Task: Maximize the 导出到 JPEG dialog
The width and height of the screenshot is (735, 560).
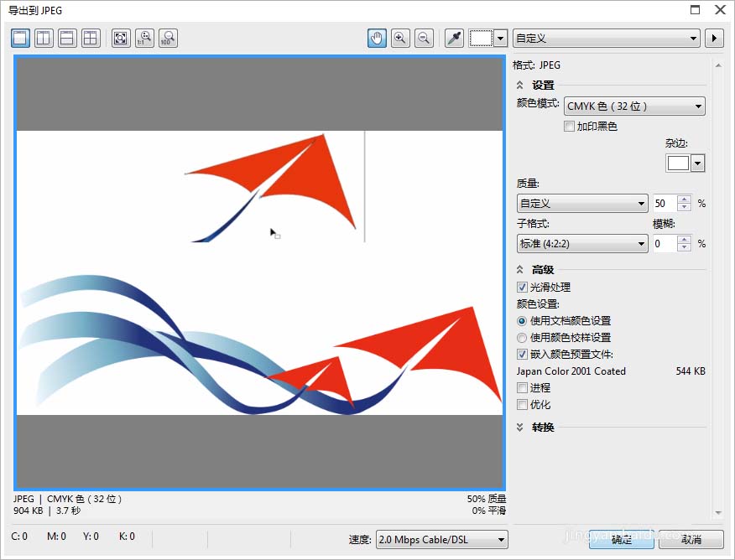Action: coord(696,10)
